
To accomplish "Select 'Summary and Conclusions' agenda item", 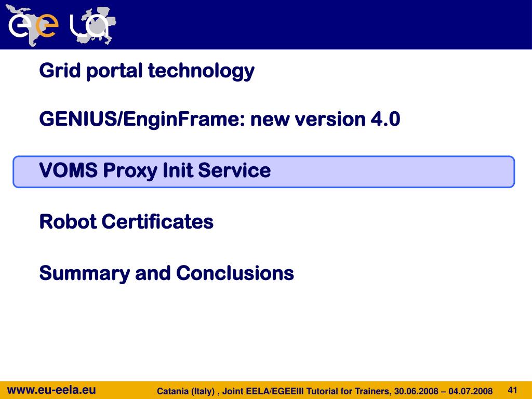I will tap(167, 273).
